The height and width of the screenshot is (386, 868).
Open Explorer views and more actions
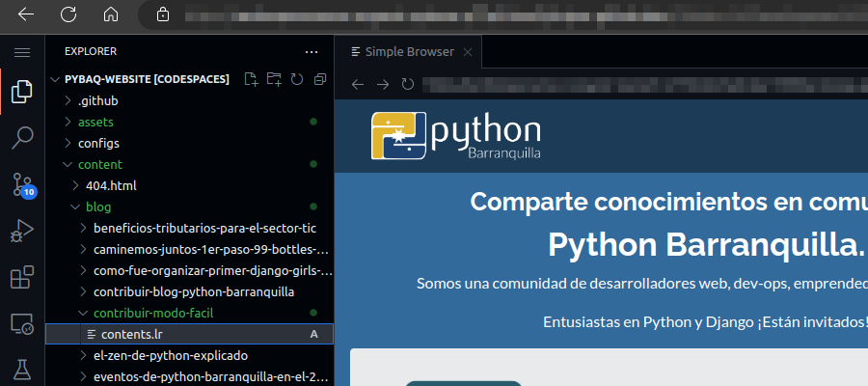pyautogui.click(x=312, y=52)
